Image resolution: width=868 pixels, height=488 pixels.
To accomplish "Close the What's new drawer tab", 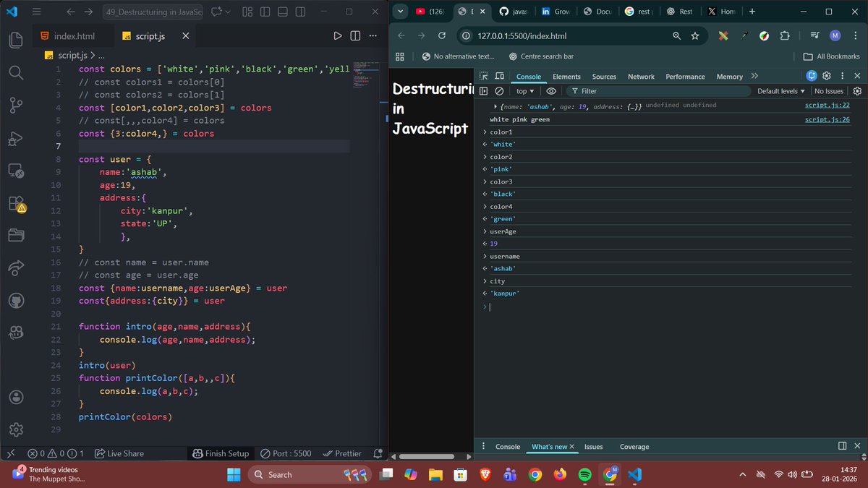I will click(572, 447).
